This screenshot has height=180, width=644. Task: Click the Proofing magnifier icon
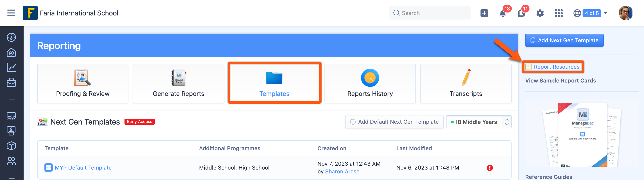pyautogui.click(x=83, y=77)
